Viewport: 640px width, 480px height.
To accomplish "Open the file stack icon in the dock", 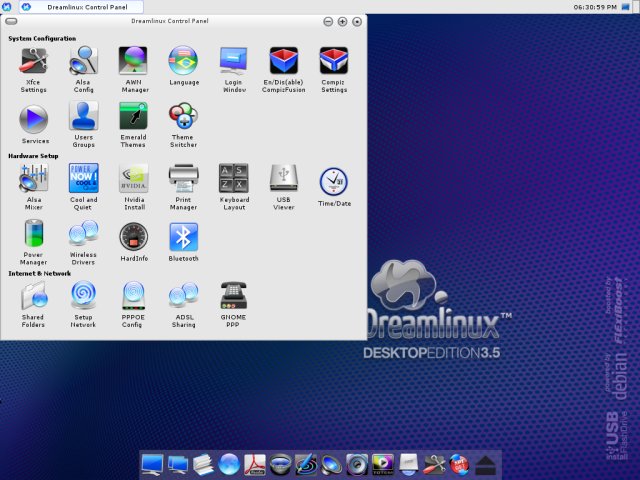I will coord(203,465).
